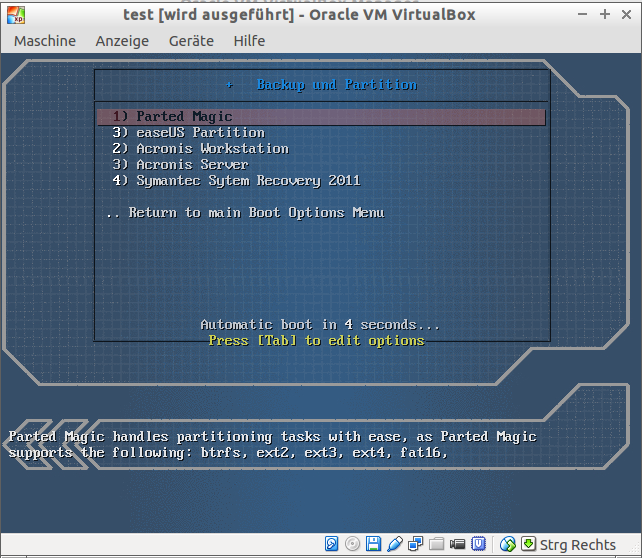Select boot entry Parted Magic
The image size is (642, 558).
click(x=321, y=117)
